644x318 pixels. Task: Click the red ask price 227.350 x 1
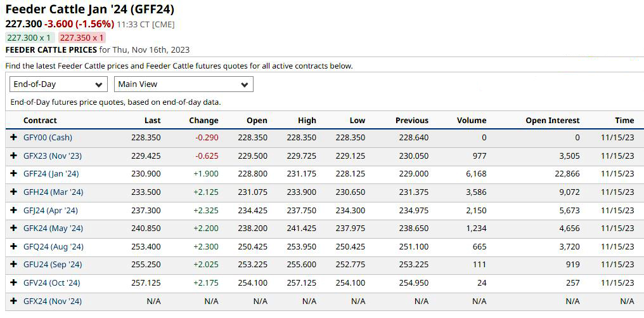coord(82,37)
